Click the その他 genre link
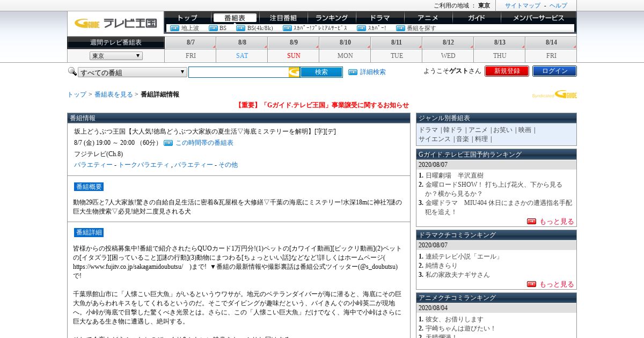The image size is (644, 338). point(228,165)
